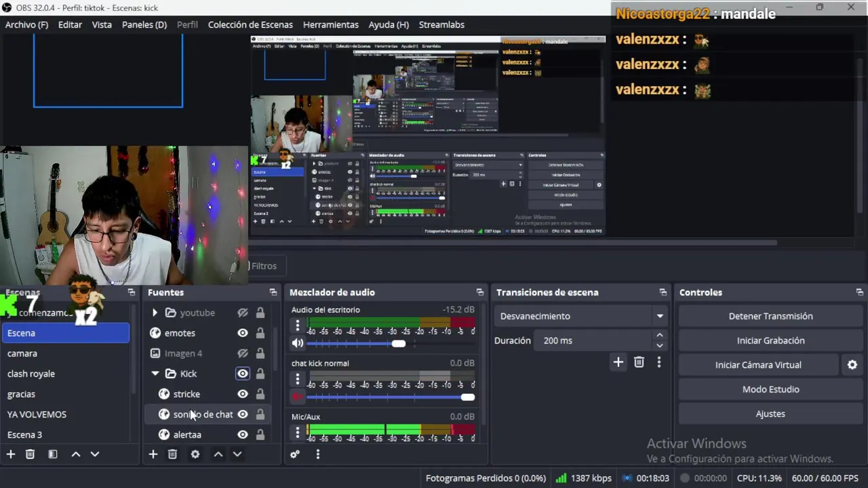Viewport: 868px width, 488px height.
Task: Pop out the Fuentes dock panel
Action: click(x=273, y=292)
